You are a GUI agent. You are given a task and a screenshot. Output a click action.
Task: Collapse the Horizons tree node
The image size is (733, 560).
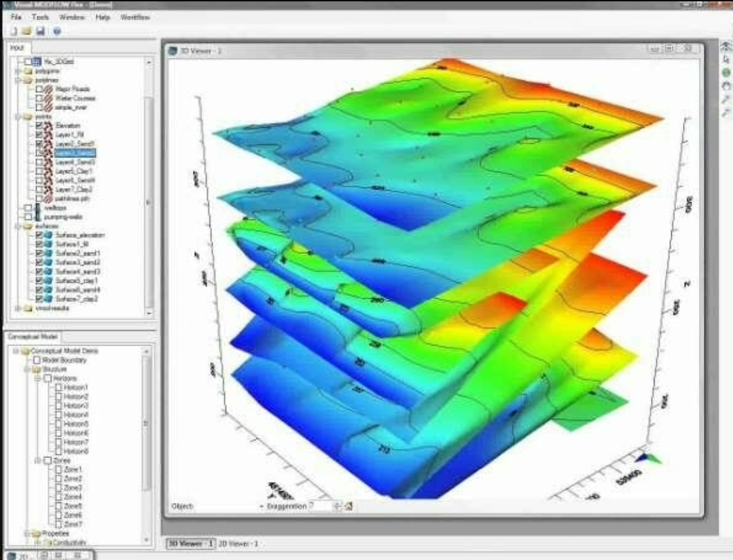(38, 378)
